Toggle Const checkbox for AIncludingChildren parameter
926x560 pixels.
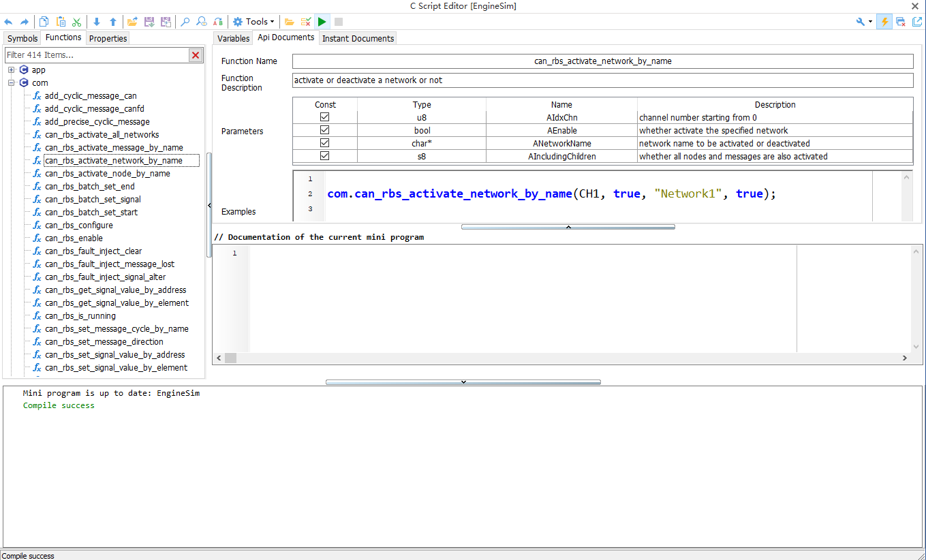click(325, 156)
